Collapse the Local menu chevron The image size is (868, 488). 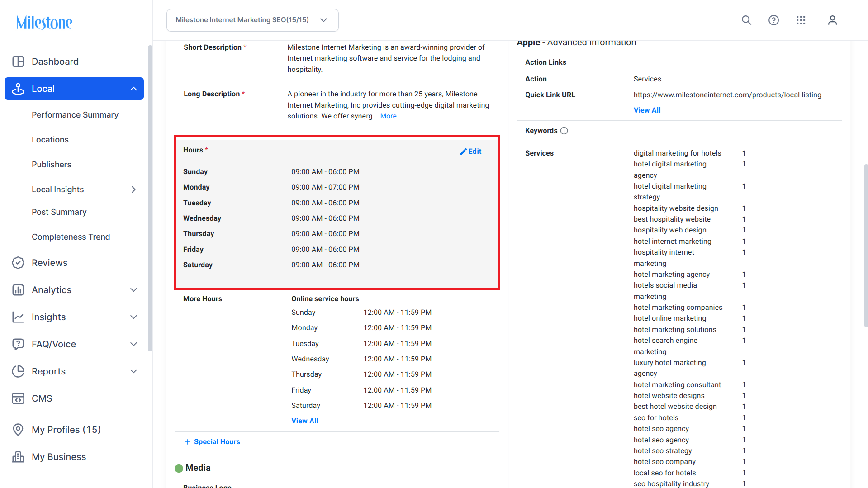[133, 89]
